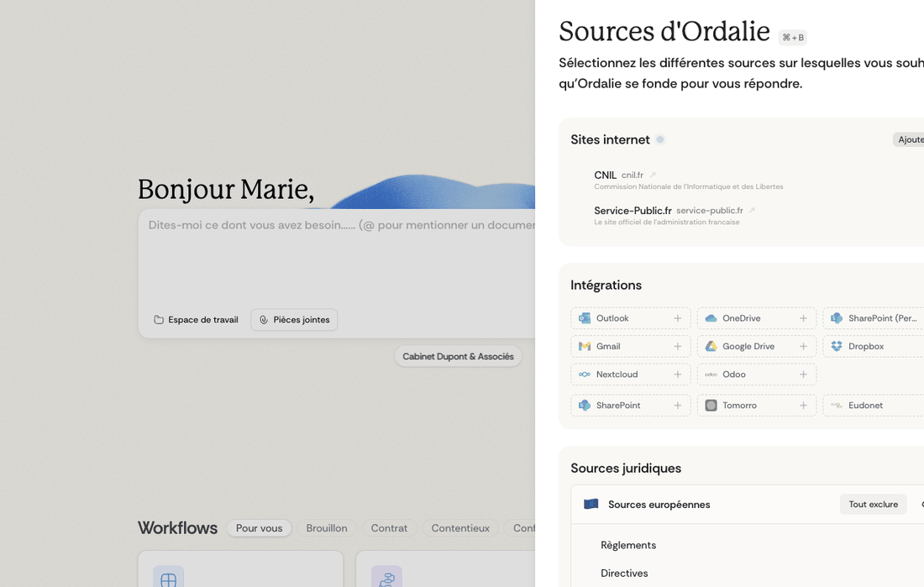The height and width of the screenshot is (587, 924).
Task: Open the Espace de travail selector
Action: coord(196,320)
